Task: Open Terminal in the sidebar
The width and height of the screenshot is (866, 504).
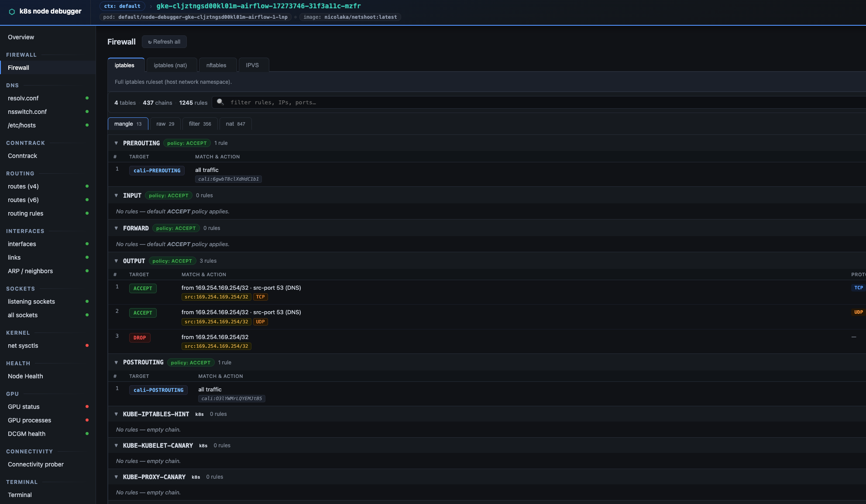Action: 48,495
